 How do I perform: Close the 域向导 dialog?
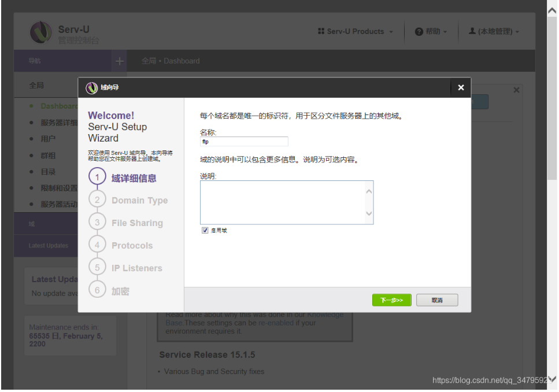[461, 88]
